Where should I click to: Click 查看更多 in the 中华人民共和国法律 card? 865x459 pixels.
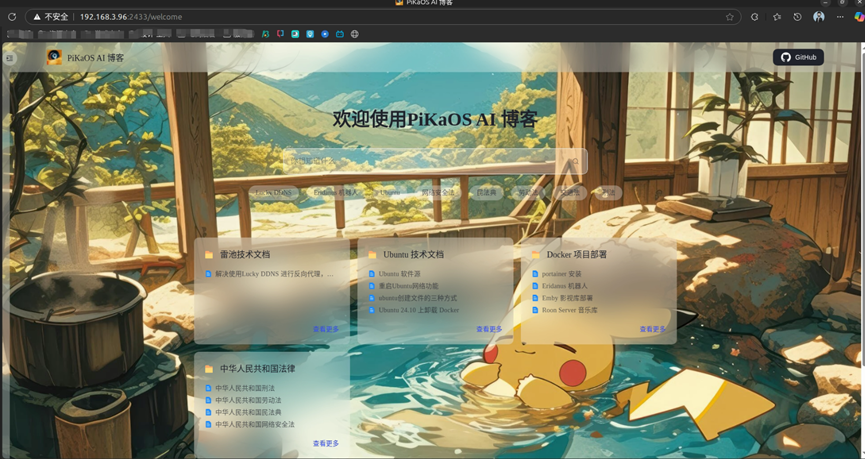tap(325, 443)
